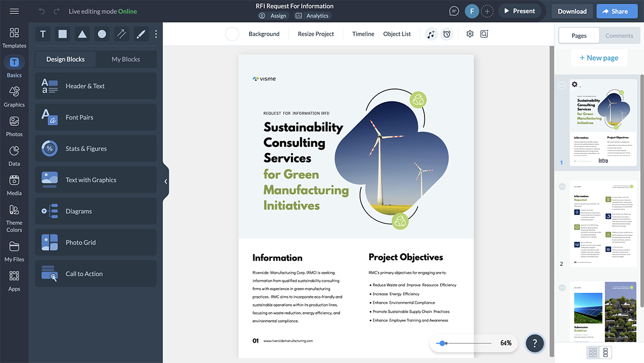
Task: Add a page with New page
Action: [598, 58]
